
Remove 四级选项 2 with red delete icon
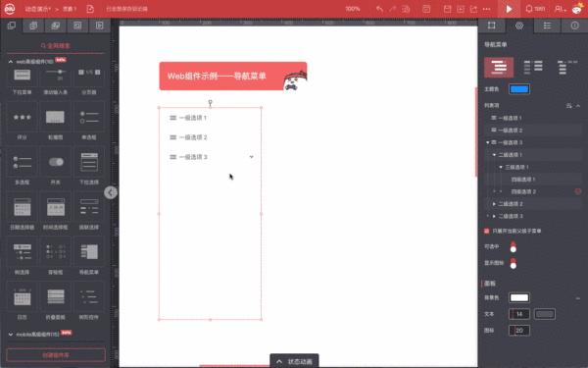(578, 191)
